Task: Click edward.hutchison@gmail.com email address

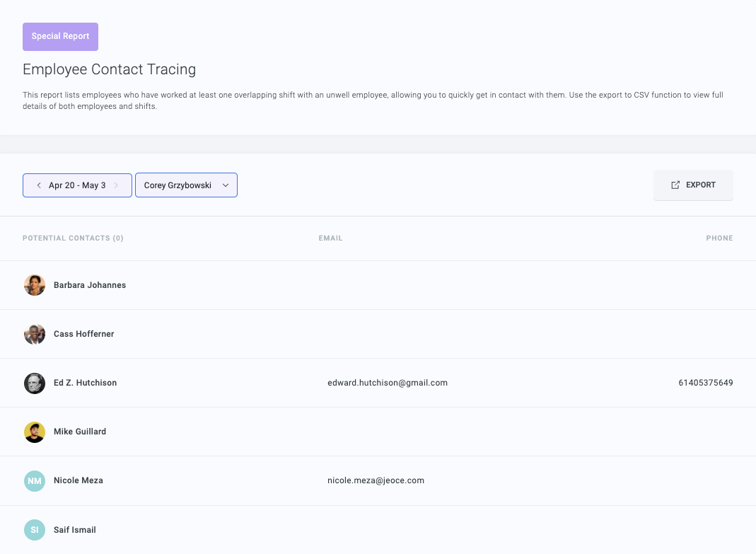Action: click(388, 383)
